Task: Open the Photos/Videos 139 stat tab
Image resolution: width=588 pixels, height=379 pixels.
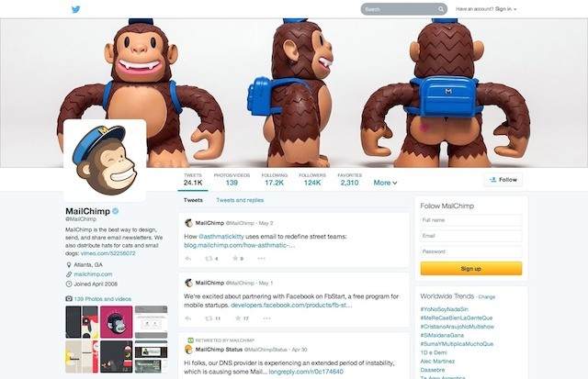Action: click(232, 179)
